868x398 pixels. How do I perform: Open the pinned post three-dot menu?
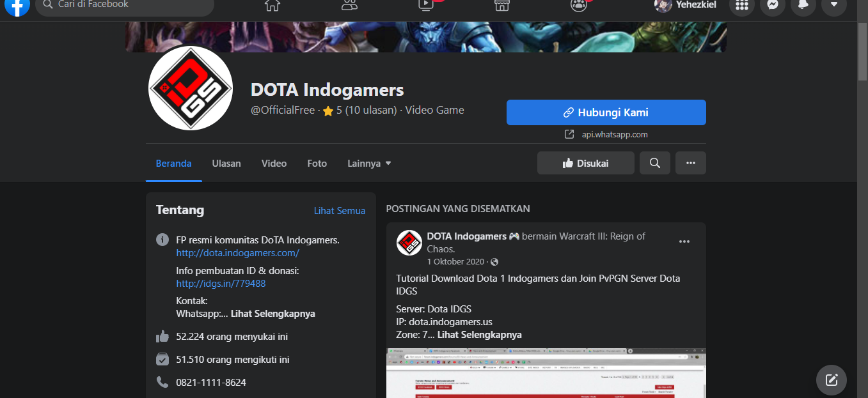(684, 241)
